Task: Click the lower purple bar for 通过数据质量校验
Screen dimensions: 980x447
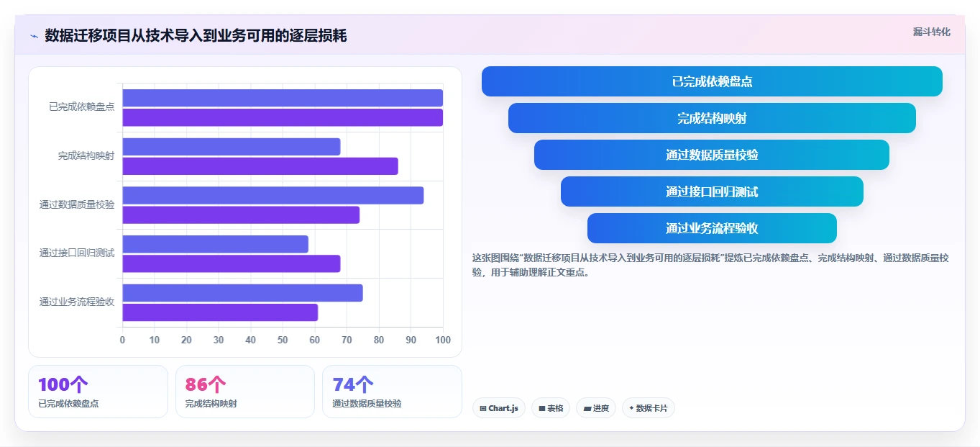Action: (x=241, y=215)
